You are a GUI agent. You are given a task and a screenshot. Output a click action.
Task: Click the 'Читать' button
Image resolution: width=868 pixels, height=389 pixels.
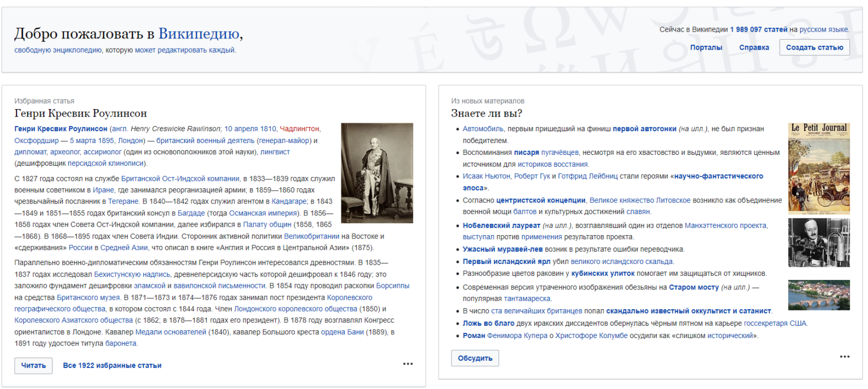click(33, 366)
